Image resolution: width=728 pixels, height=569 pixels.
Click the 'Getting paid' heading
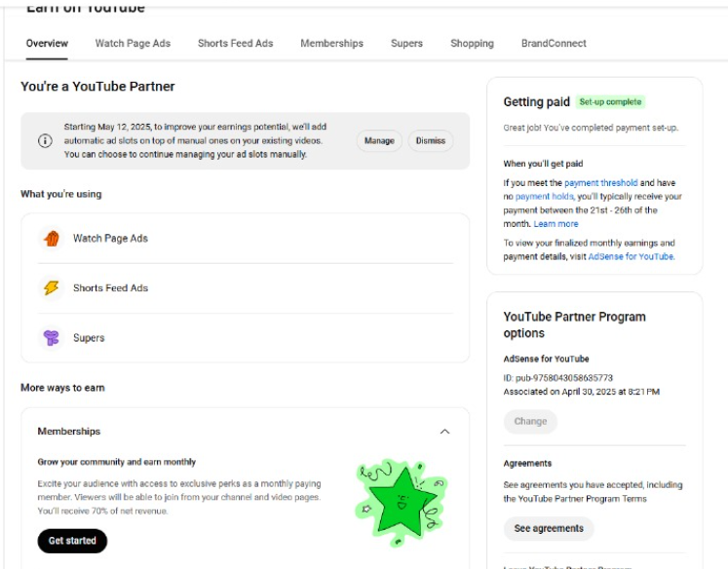coord(537,102)
